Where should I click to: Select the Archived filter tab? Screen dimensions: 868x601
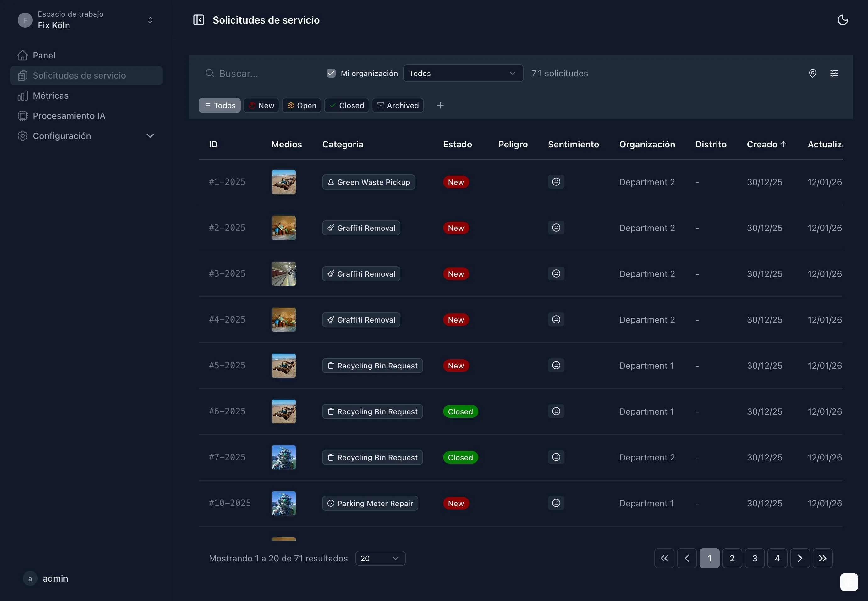tap(398, 105)
